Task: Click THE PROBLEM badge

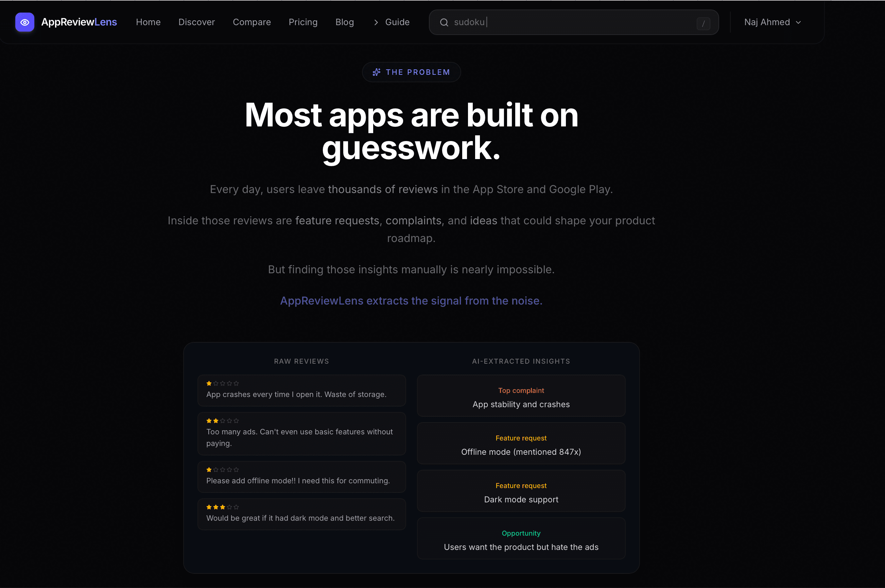Action: pyautogui.click(x=411, y=72)
